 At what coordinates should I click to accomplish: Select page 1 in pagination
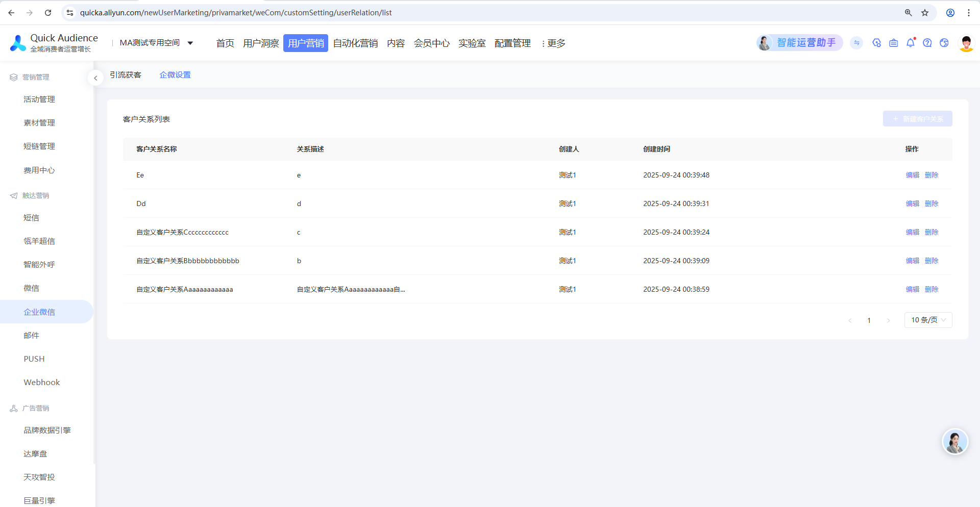[x=869, y=320]
